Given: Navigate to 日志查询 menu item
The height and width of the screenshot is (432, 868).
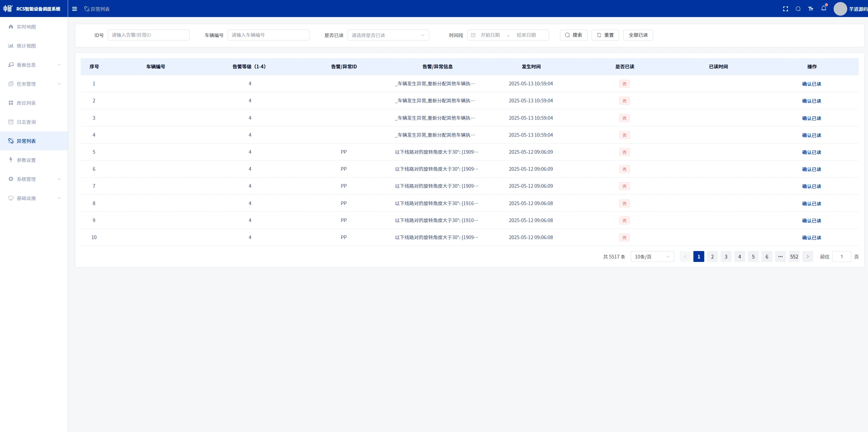Looking at the screenshot, I should click(26, 122).
